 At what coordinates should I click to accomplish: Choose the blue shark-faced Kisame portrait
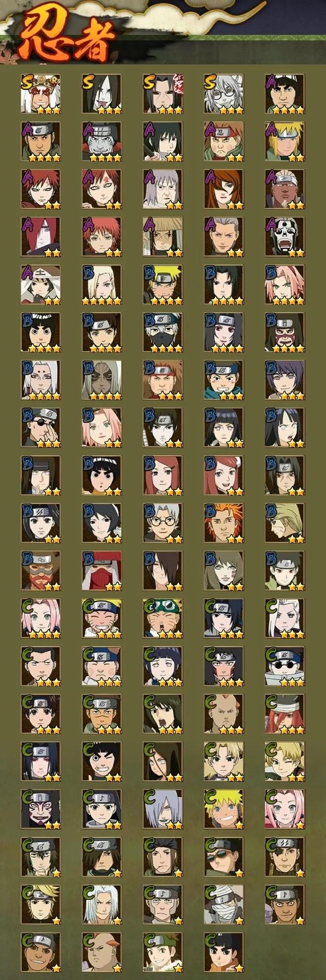(x=101, y=142)
